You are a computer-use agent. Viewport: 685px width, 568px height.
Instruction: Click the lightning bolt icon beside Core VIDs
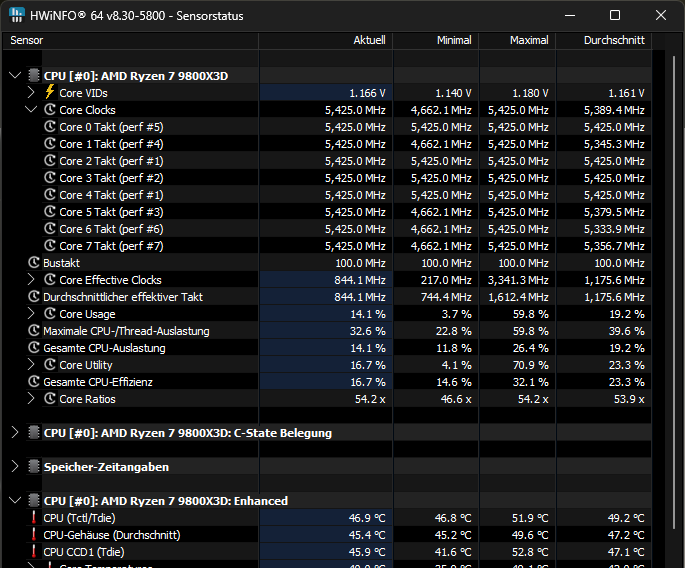click(50, 92)
